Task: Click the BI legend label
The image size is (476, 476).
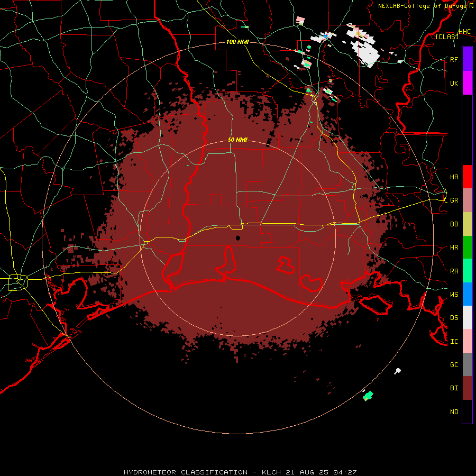Action: pos(454,388)
